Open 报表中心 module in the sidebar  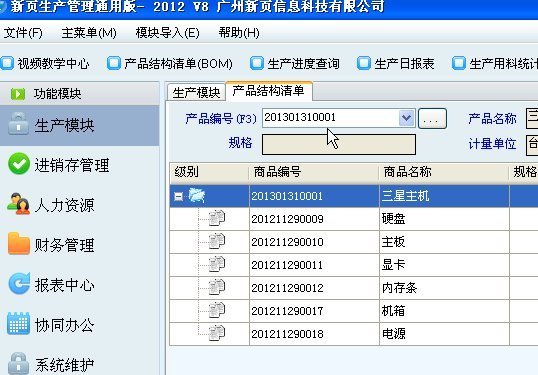coord(64,285)
